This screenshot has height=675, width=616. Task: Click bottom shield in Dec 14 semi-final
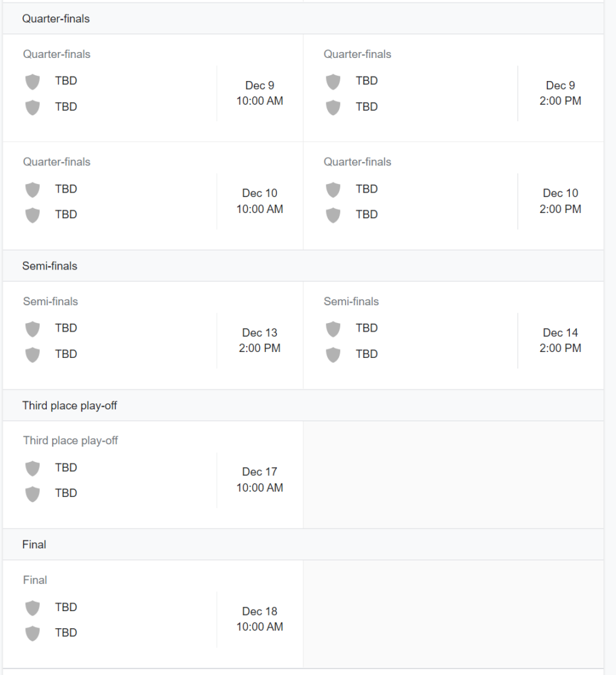tap(333, 355)
